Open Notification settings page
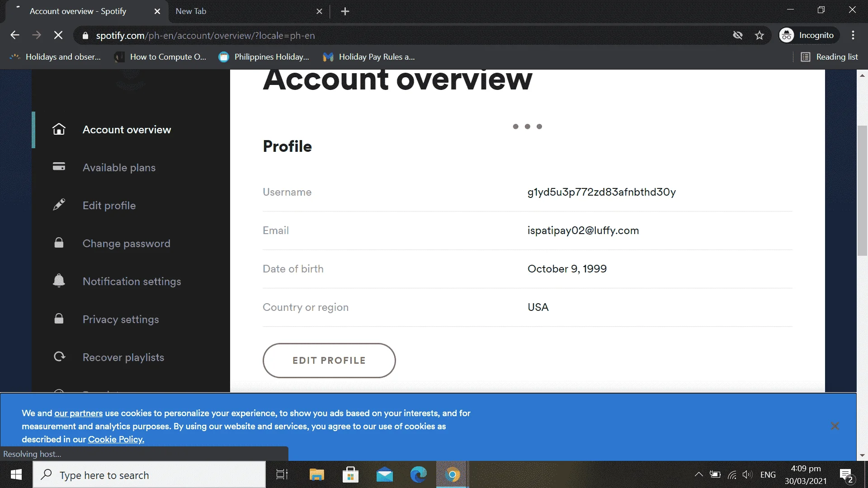The height and width of the screenshot is (488, 868). tap(132, 282)
